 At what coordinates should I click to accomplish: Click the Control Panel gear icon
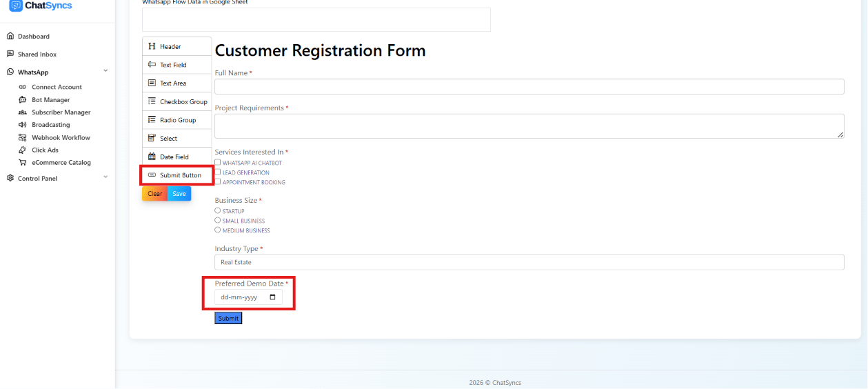10,178
